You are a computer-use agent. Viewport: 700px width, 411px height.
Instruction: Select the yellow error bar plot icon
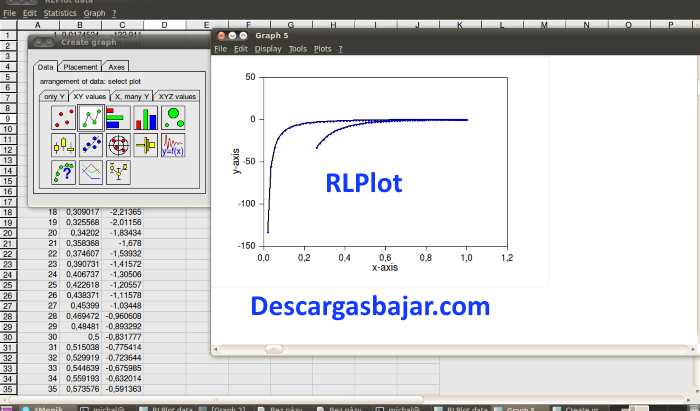(x=146, y=145)
